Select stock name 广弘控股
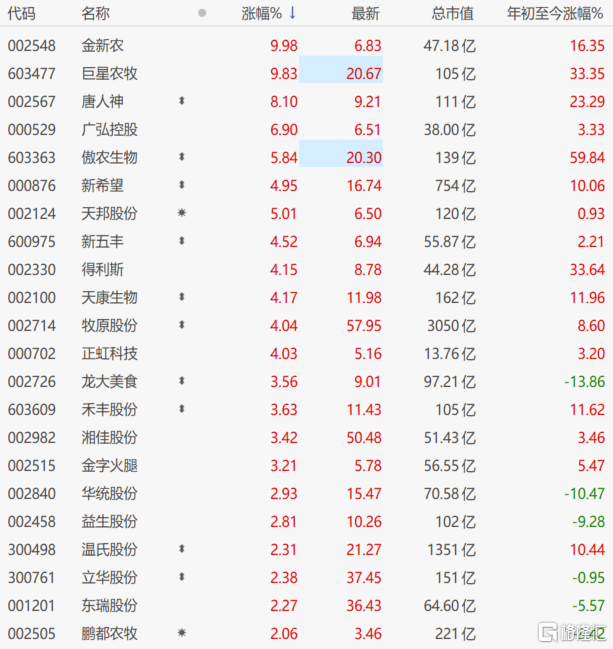 (110, 130)
